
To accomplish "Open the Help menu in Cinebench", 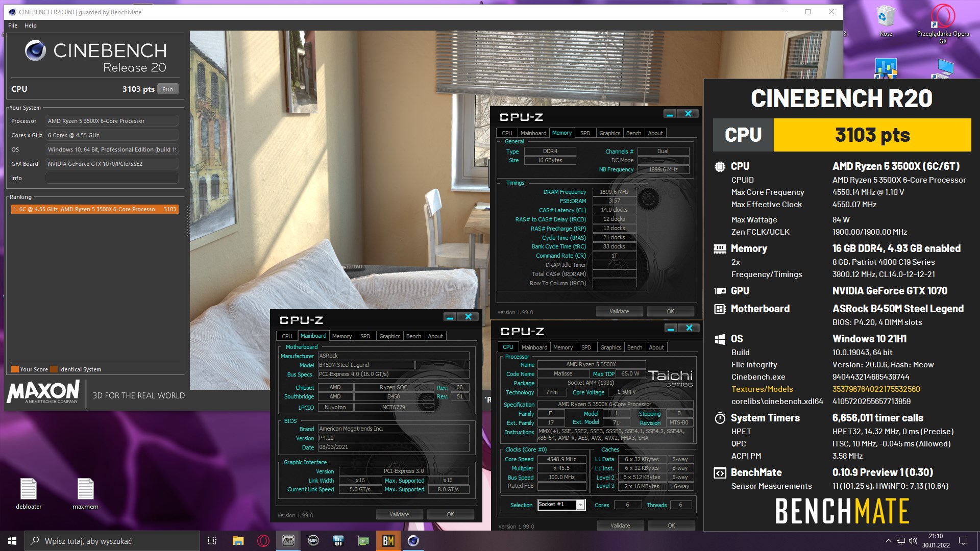I will click(31, 26).
